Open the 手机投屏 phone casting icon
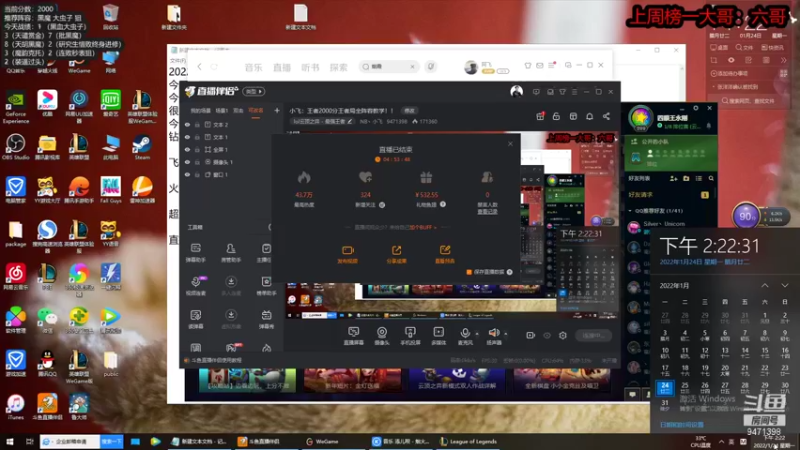 [410, 336]
